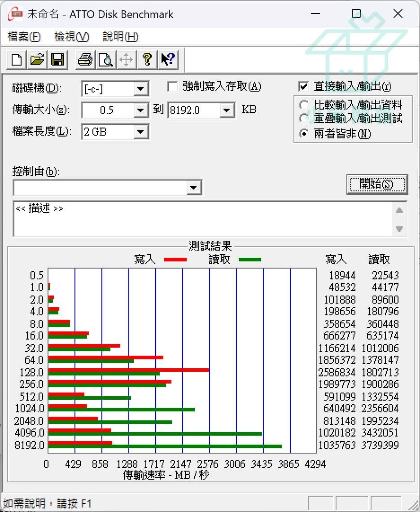Expand the 控制由(b) combo box
Viewport: 420px width, 512px height.
pyautogui.click(x=193, y=187)
